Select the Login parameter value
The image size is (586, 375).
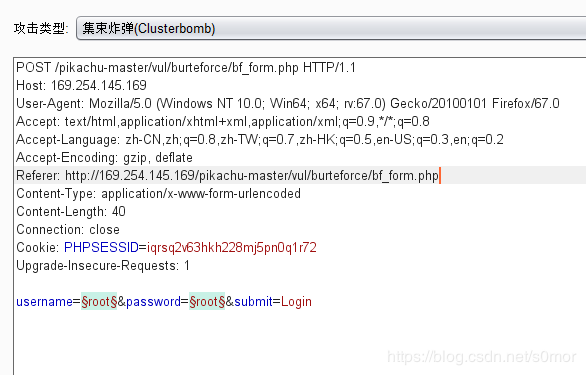tap(296, 302)
